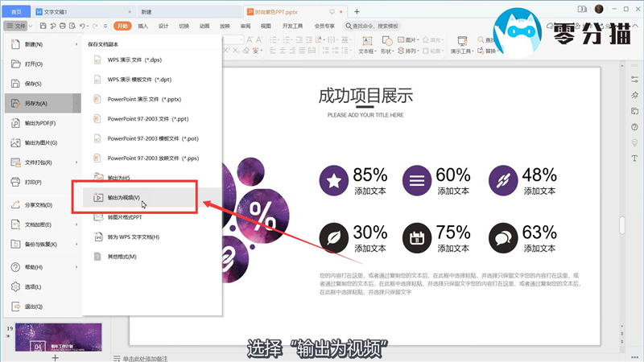The width and height of the screenshot is (644, 362).
Task: Expand the 新建(N) submenu arrow
Action: [x=77, y=44]
